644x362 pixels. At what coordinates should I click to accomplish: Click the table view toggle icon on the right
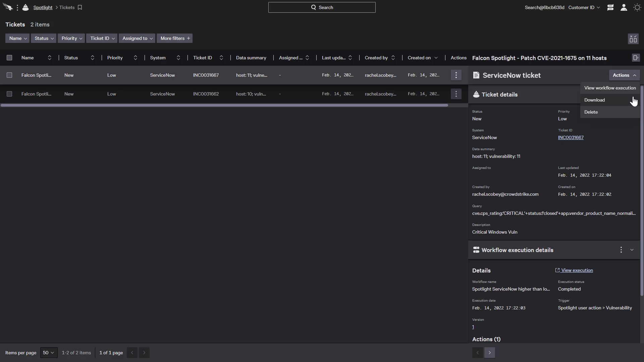point(633,39)
